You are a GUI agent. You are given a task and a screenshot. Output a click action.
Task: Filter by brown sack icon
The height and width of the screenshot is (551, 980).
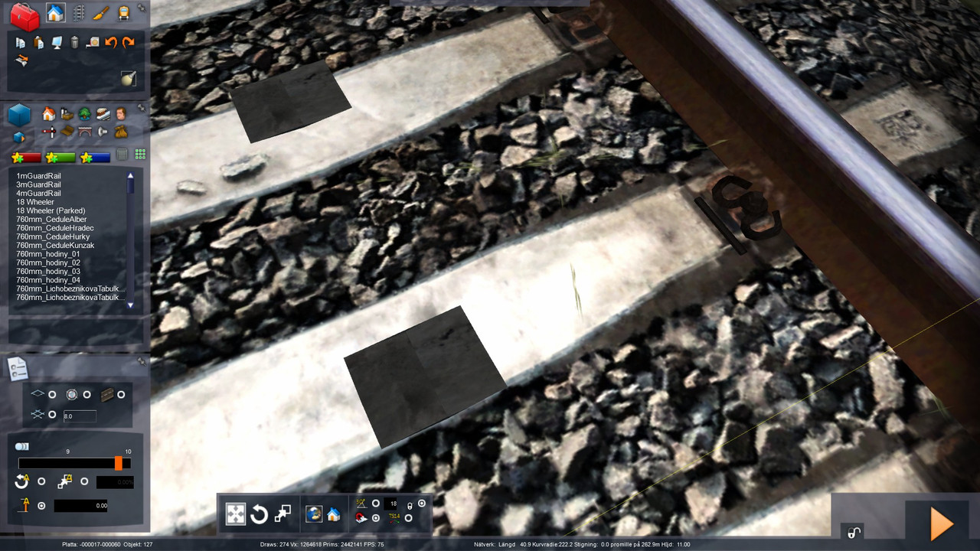(x=121, y=132)
